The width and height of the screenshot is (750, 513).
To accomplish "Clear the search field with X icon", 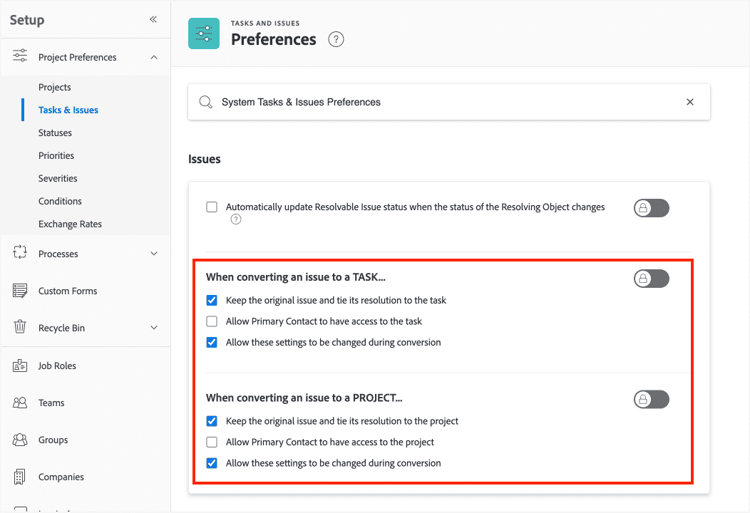I will [690, 102].
